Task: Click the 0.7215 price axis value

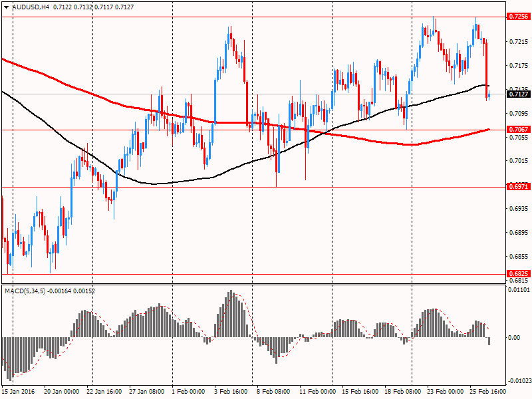Action: pyautogui.click(x=517, y=41)
